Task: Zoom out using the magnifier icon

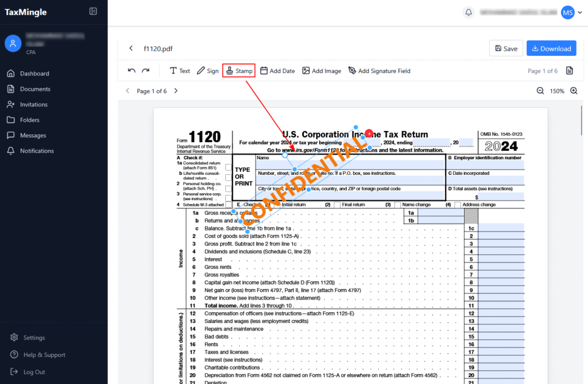Action: coord(540,91)
